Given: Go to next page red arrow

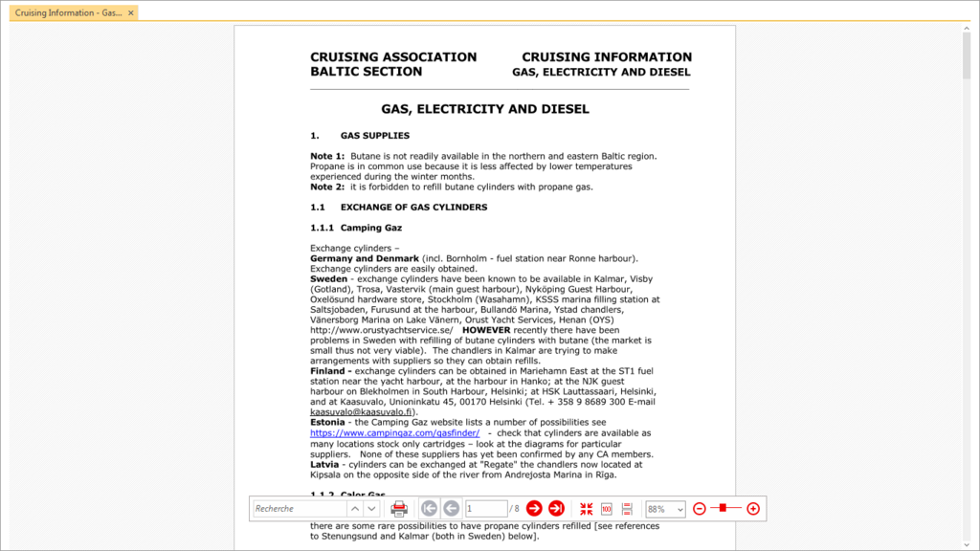Looking at the screenshot, I should (534, 509).
